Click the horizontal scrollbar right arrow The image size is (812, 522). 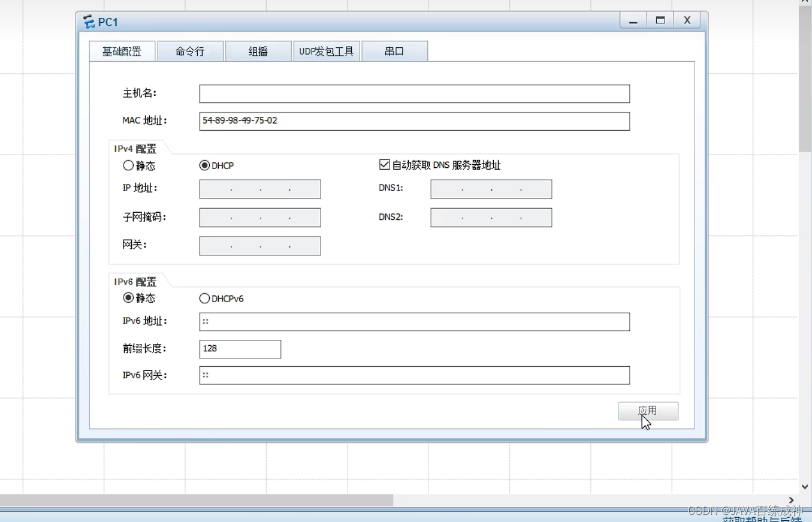click(792, 500)
